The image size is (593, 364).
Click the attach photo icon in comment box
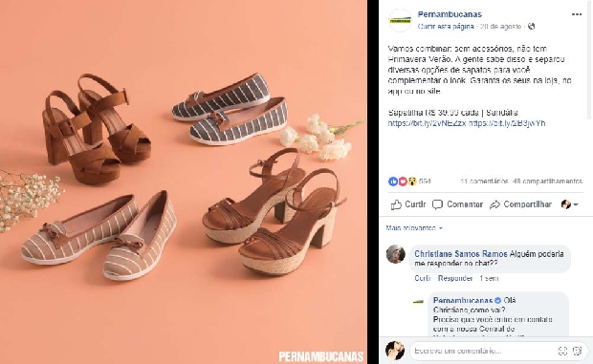577,351
